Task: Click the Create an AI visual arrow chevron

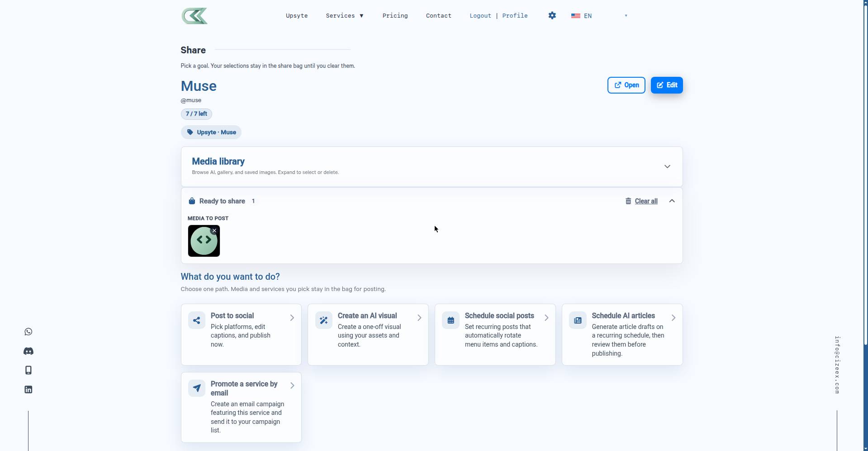Action: point(419,318)
